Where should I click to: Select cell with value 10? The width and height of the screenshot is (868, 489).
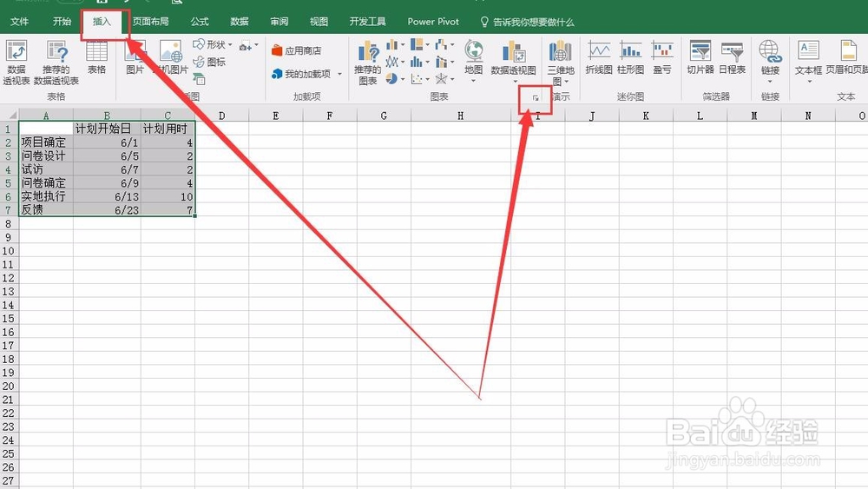point(168,196)
